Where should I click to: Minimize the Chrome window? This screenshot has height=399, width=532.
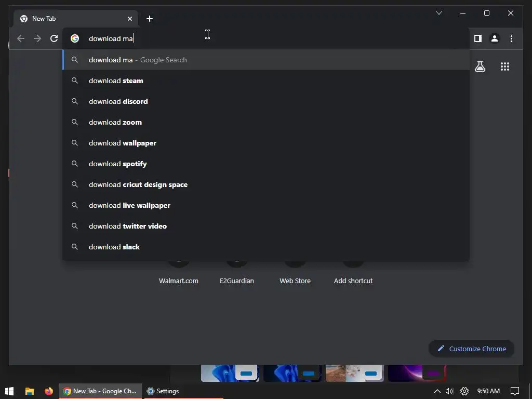point(463,13)
